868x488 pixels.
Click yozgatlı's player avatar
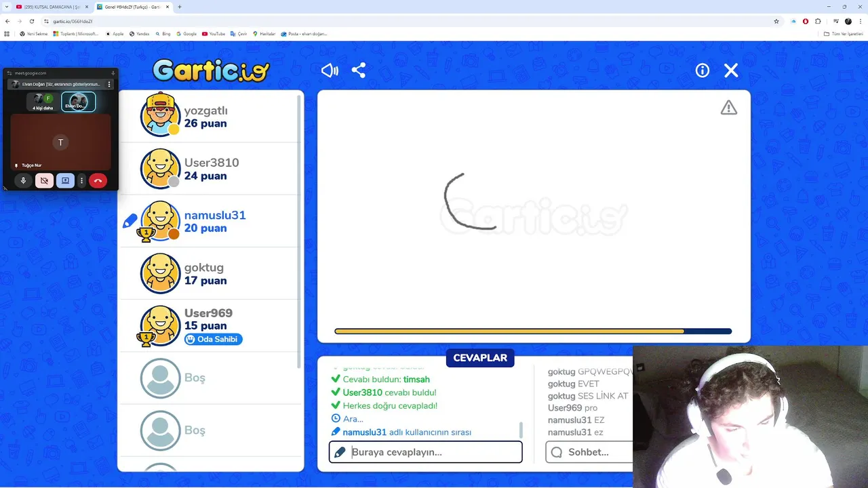pyautogui.click(x=161, y=115)
